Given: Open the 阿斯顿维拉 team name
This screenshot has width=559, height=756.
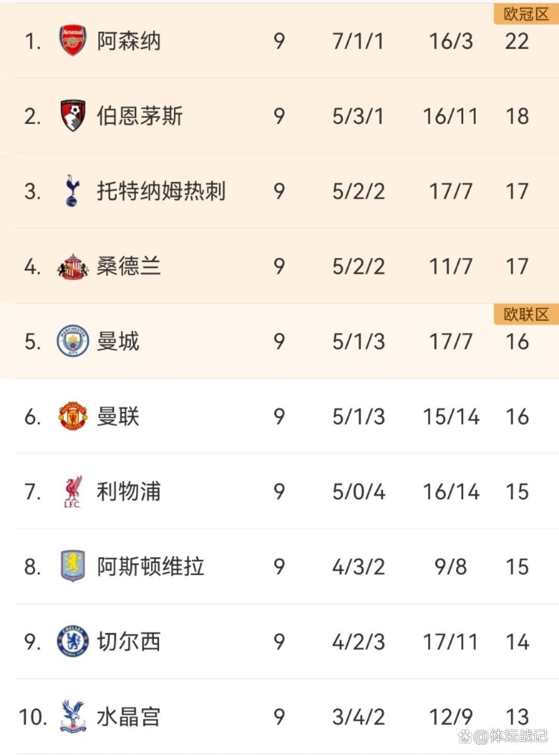Looking at the screenshot, I should click(151, 566).
